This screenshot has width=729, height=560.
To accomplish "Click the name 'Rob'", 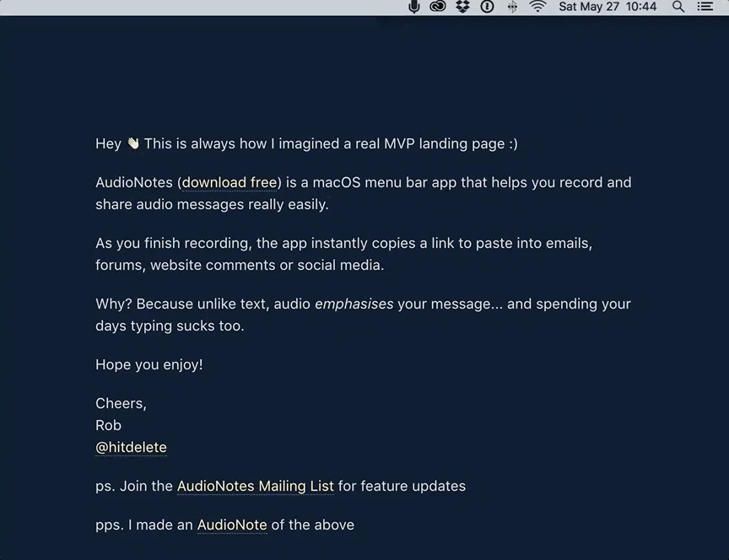I will (x=108, y=425).
